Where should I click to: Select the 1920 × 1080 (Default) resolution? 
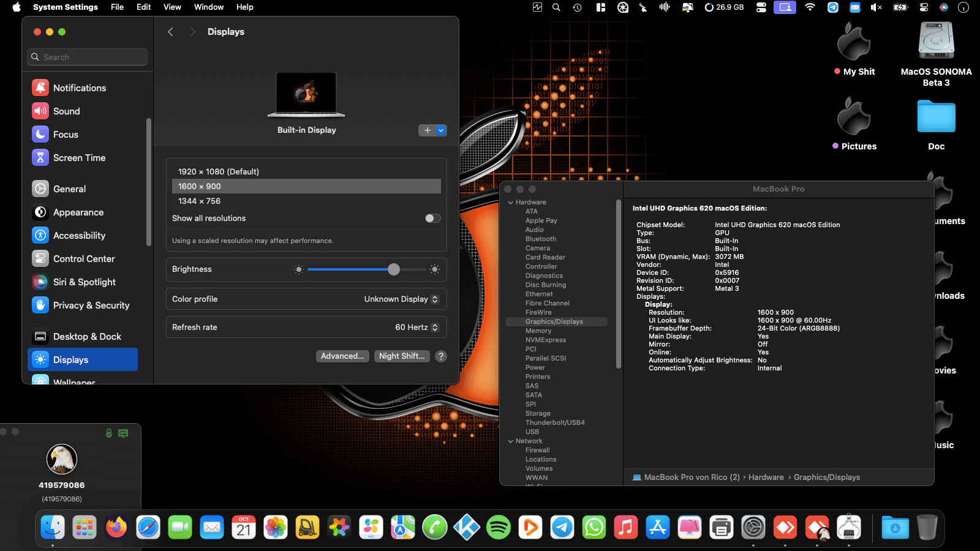click(306, 172)
